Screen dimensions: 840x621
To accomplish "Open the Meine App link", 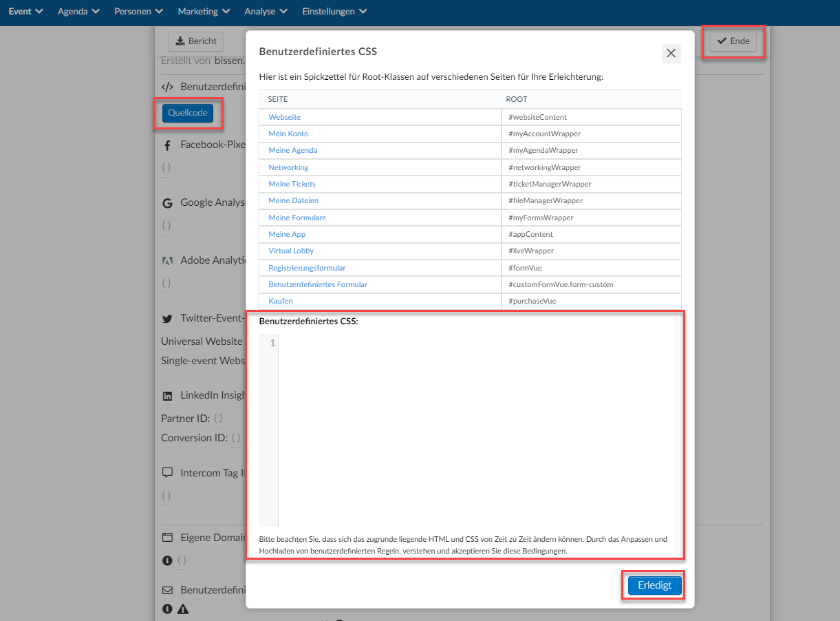I will click(287, 234).
